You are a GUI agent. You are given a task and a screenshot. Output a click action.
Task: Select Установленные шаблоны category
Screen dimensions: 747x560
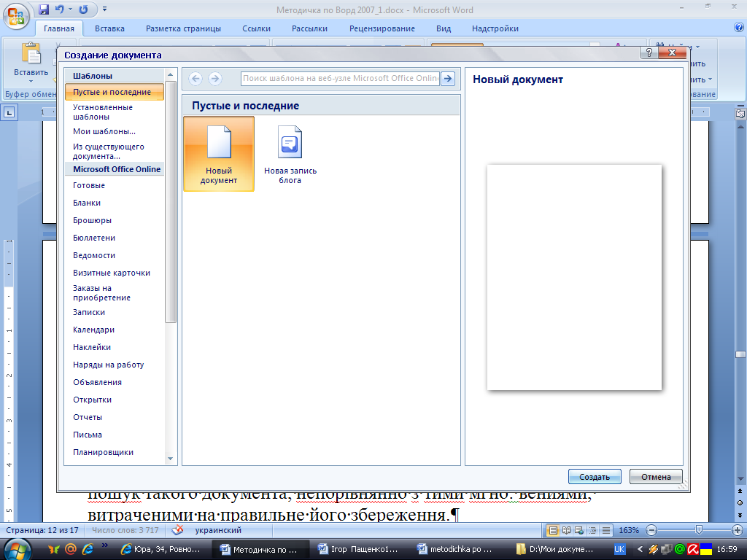(115, 112)
